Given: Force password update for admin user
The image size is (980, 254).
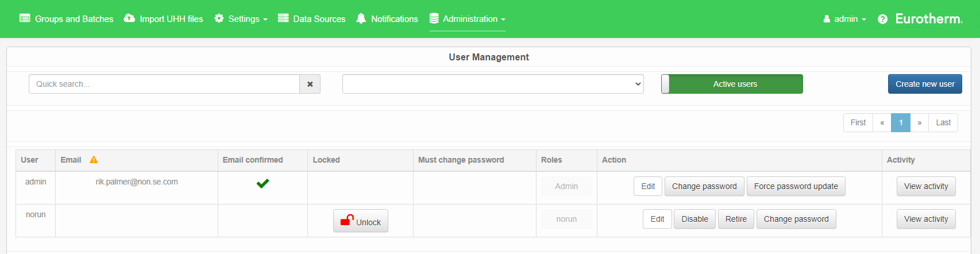Looking at the screenshot, I should pyautogui.click(x=796, y=186).
